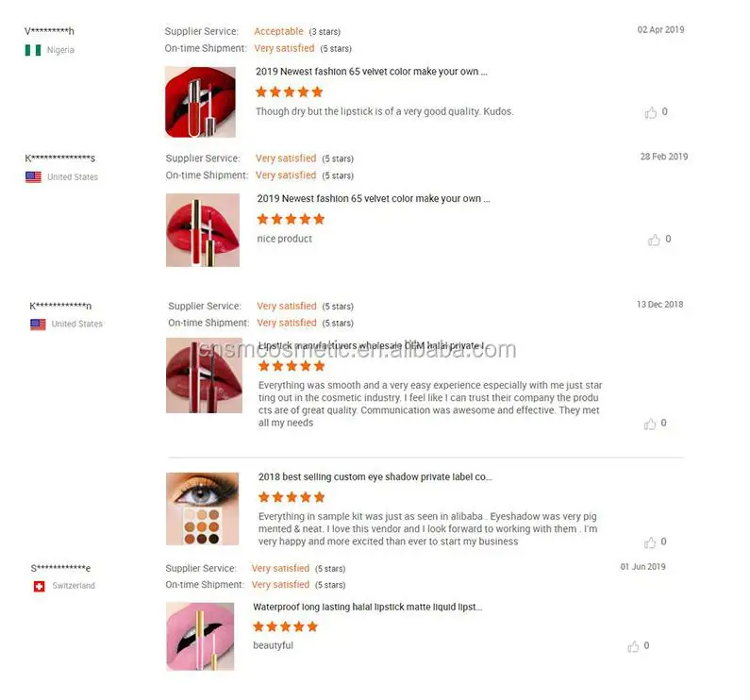Like the 'nice product' review
Image resolution: width=750 pixels, height=700 pixels.
654,240
